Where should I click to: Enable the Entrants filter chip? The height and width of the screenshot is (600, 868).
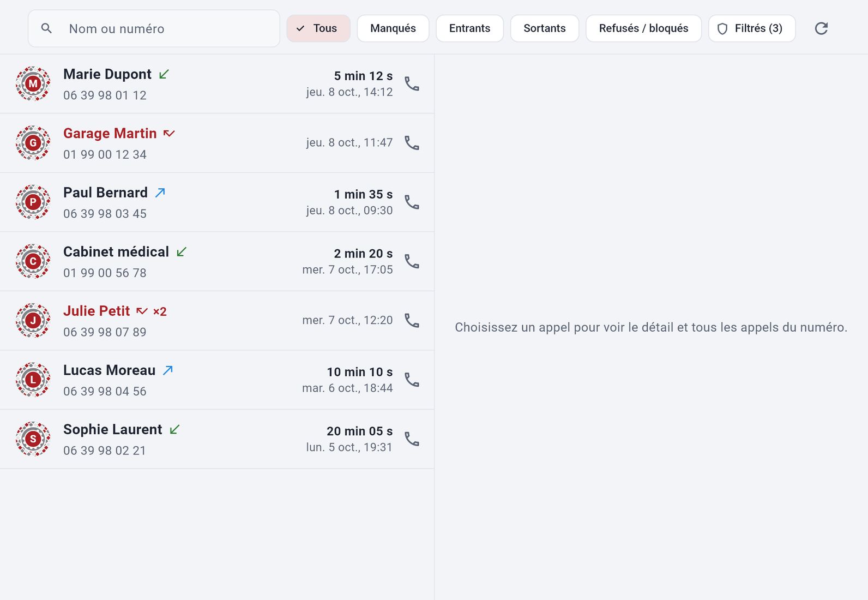point(469,28)
